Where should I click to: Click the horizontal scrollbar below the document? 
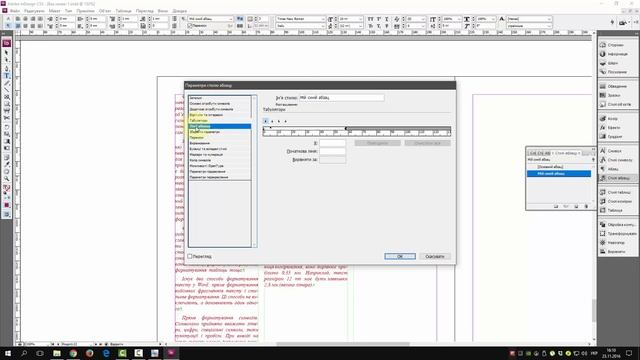[343, 344]
